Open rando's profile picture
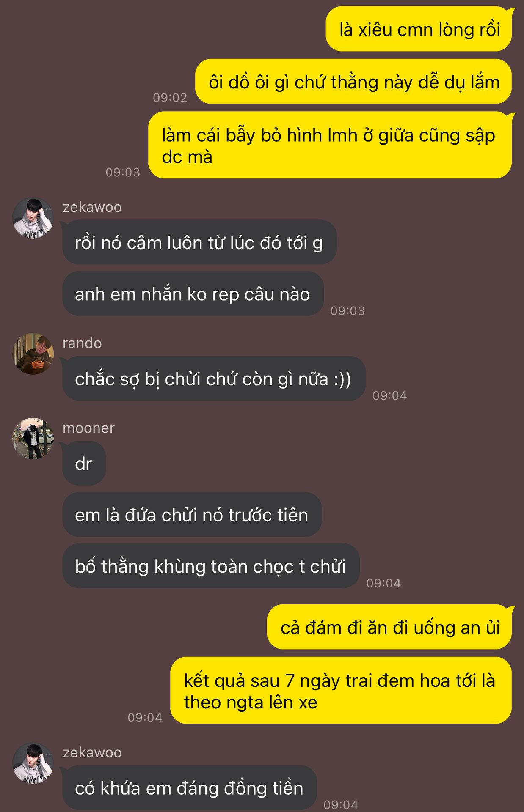524x812 pixels. (33, 354)
